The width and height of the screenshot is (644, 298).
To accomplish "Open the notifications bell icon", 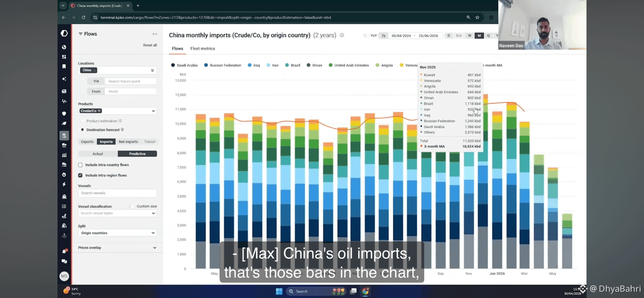I will click(x=64, y=251).
